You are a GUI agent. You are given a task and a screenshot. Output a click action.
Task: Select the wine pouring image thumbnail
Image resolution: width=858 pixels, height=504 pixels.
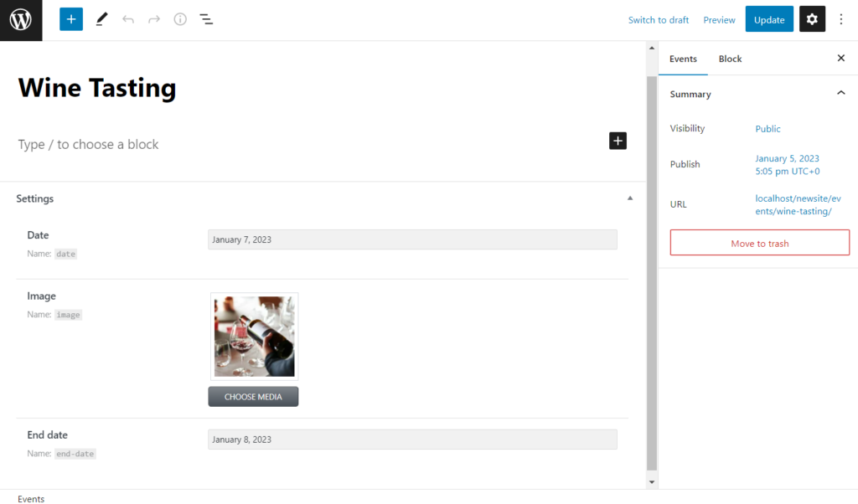pos(255,337)
